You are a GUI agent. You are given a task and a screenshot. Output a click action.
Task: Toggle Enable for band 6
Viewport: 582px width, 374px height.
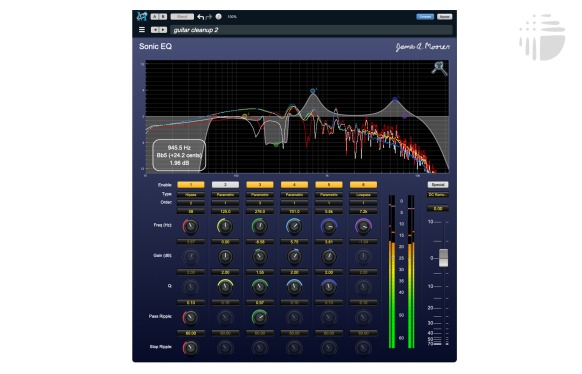pyautogui.click(x=363, y=185)
